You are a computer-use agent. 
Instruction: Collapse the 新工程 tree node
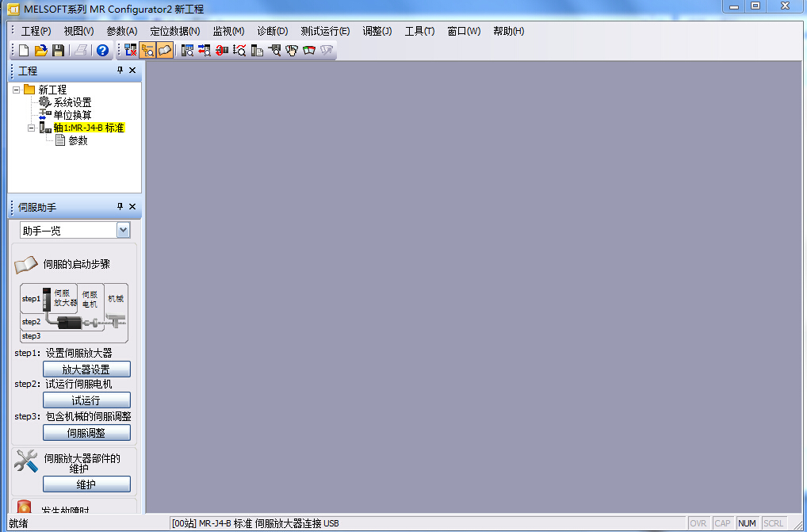[17, 90]
